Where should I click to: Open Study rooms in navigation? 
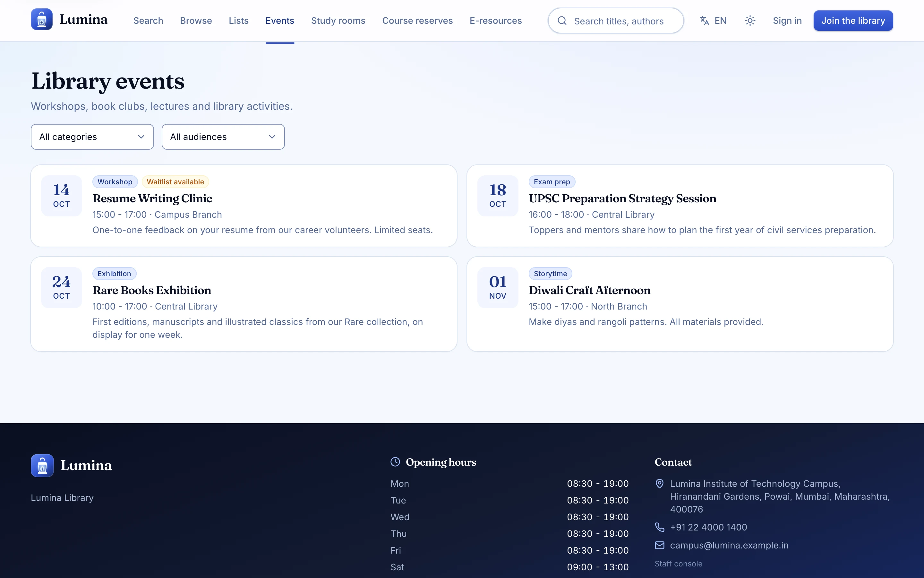[x=338, y=21]
